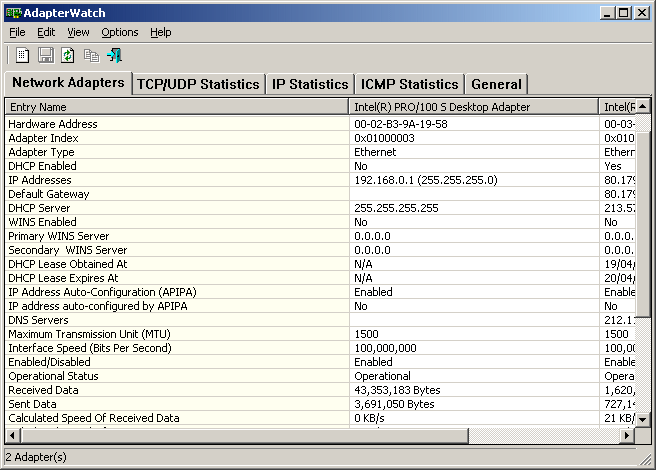Switch to the General tab
The image size is (656, 470).
click(495, 85)
